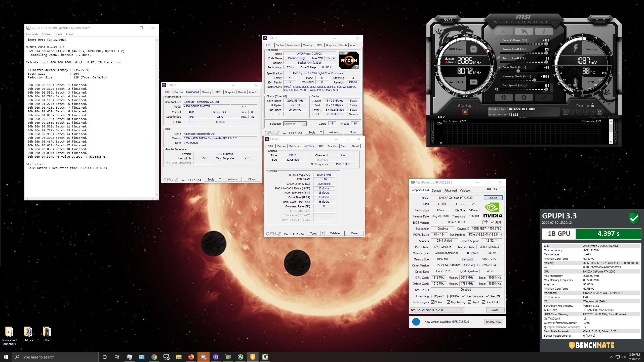Screen dimensions: 644x362
Task: Show hidden system tray icons chevron
Action: pos(612,357)
